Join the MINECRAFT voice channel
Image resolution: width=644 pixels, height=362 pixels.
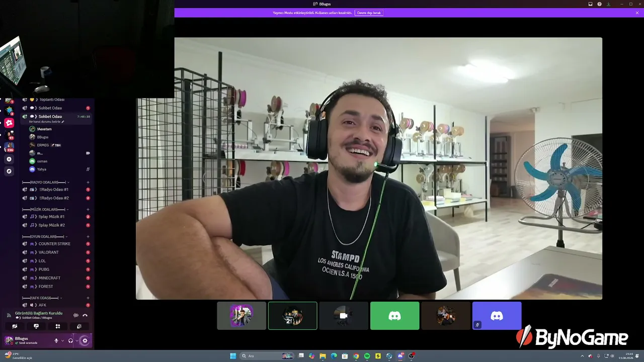click(x=56, y=278)
